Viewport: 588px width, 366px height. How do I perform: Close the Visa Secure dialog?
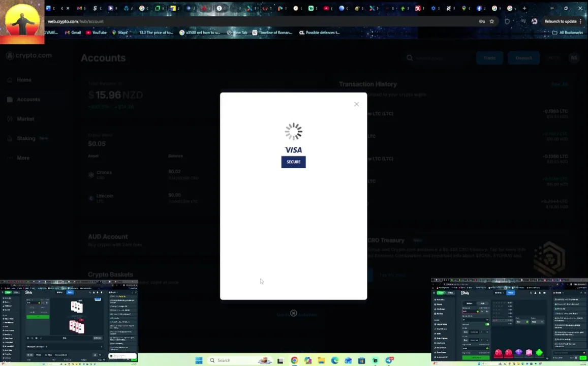(356, 104)
